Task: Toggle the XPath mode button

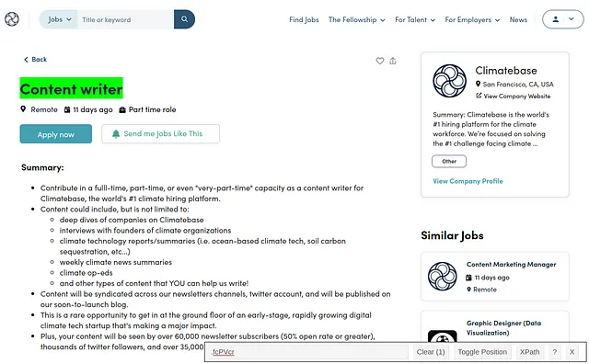Action: 529,352
